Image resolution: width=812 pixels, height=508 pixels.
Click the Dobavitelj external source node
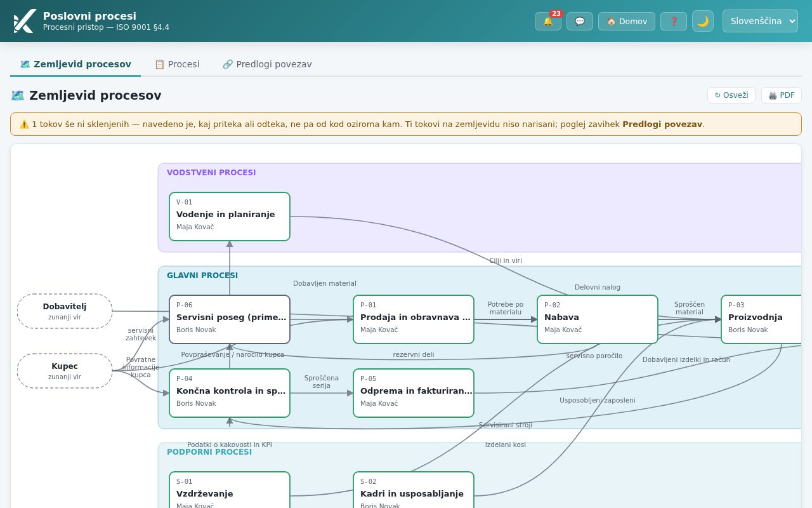[65, 311]
